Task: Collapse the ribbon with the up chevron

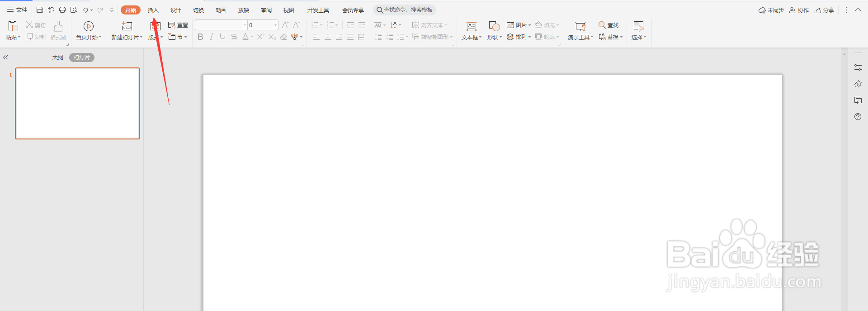Action: coord(858,10)
